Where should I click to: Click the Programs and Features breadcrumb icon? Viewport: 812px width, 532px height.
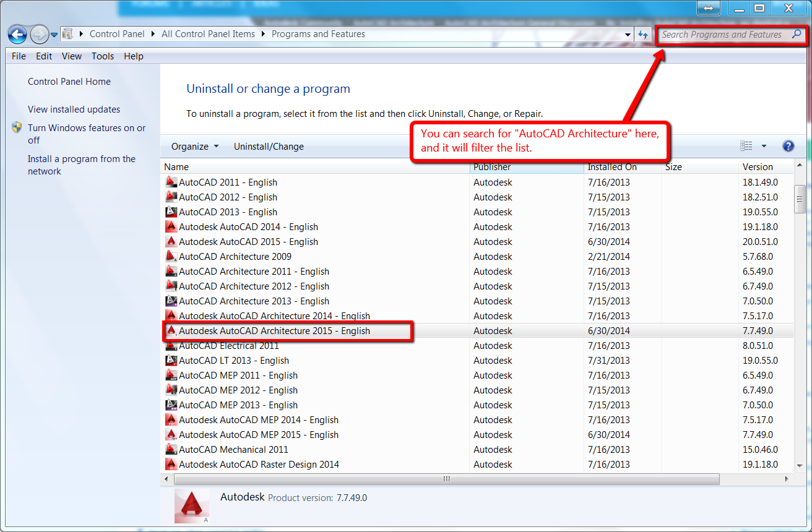67,34
